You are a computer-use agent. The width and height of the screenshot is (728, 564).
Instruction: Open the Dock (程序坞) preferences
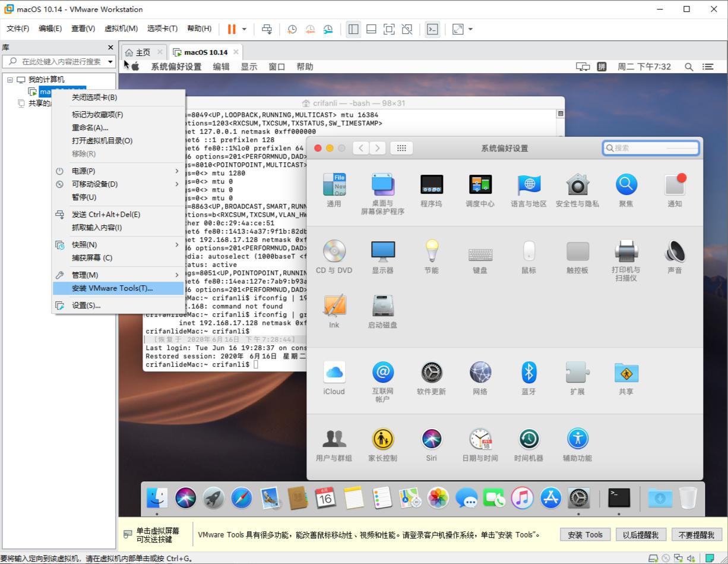(x=431, y=185)
